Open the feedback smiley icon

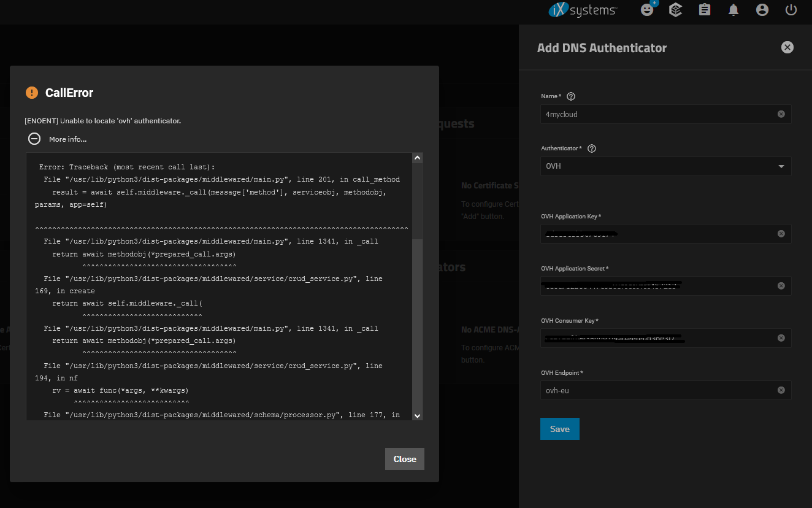[648, 10]
